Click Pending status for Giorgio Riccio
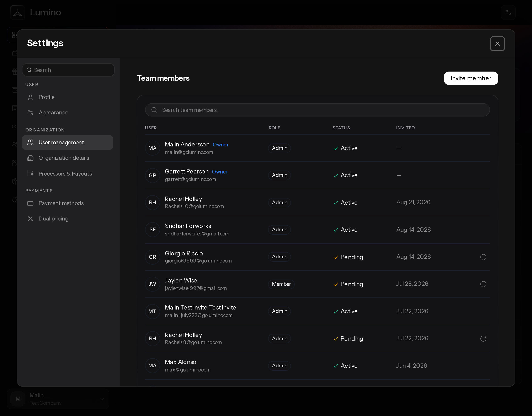This screenshot has height=416, width=532. (348, 257)
